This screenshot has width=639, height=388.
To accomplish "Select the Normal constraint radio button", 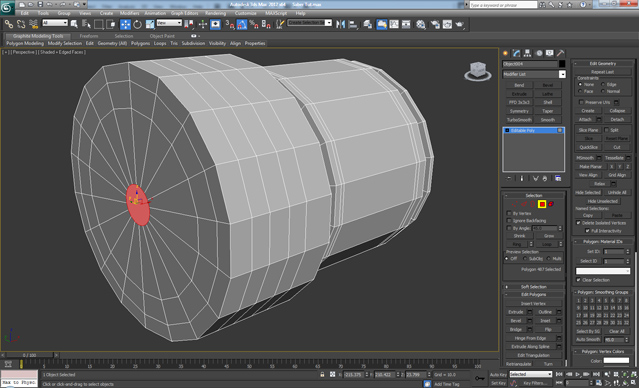I will coord(603,91).
